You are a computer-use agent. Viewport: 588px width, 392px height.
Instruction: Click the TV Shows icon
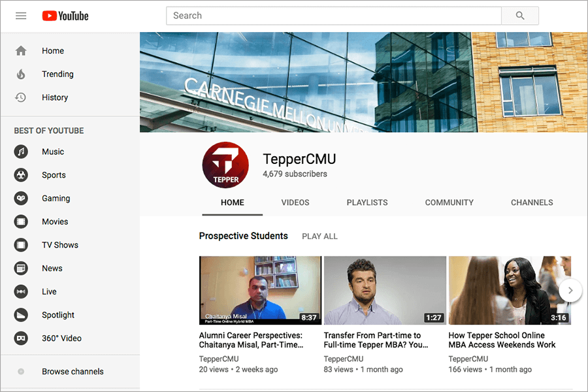point(21,245)
